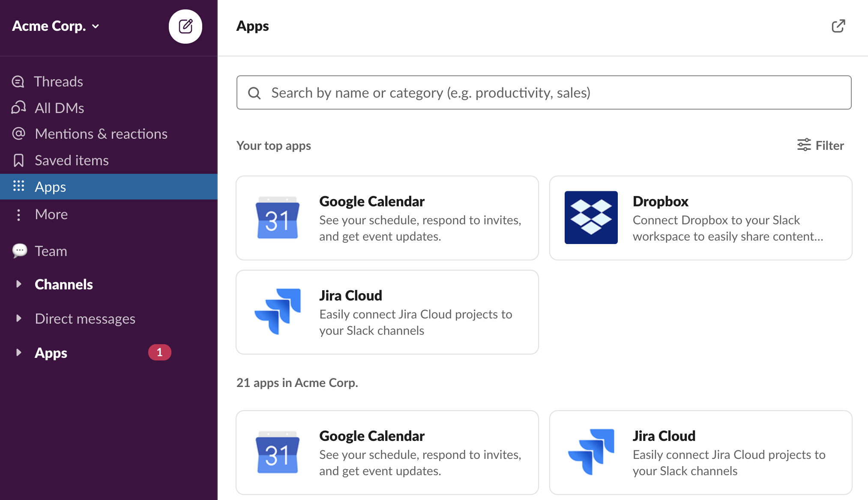Click the More option in sidebar
The height and width of the screenshot is (500, 868).
(51, 213)
